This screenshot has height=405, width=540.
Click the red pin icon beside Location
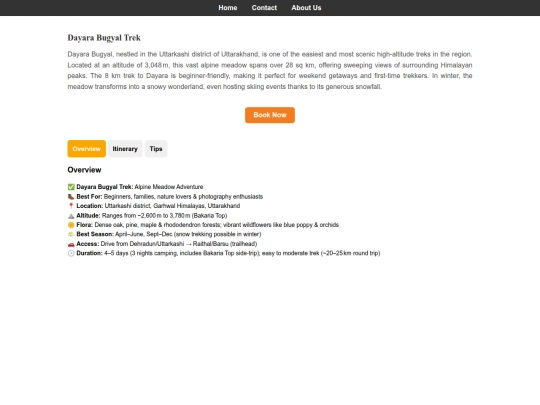pyautogui.click(x=71, y=206)
